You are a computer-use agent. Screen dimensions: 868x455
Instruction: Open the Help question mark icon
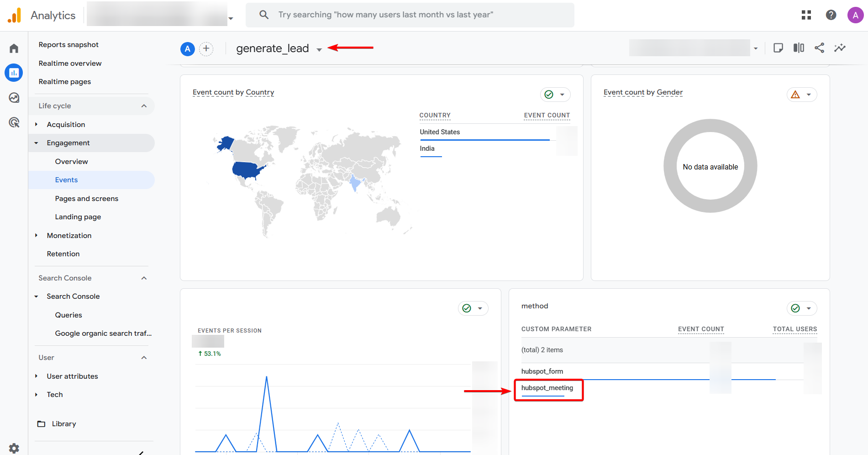pyautogui.click(x=831, y=15)
